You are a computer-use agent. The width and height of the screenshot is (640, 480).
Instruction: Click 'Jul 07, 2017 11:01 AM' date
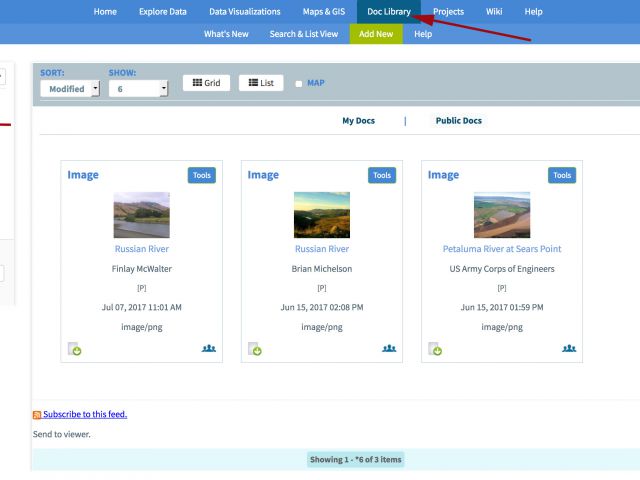click(142, 307)
